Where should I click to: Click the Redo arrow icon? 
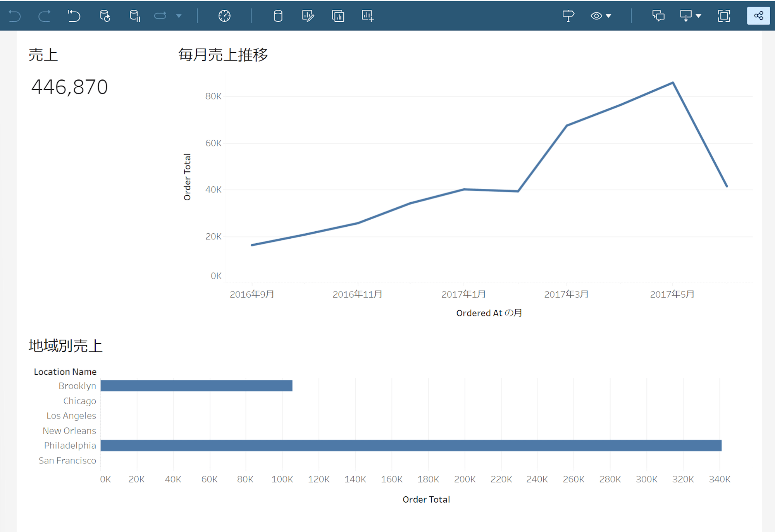(44, 16)
